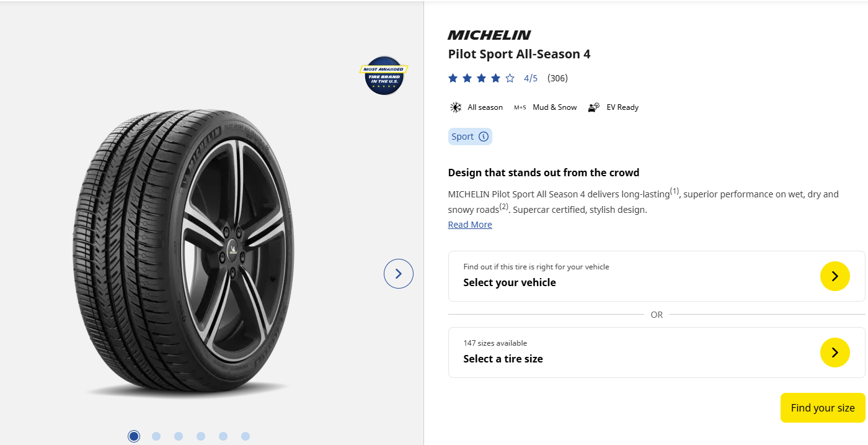The height and width of the screenshot is (445, 868).
Task: Click the All season sun-snowflake icon
Action: click(456, 107)
